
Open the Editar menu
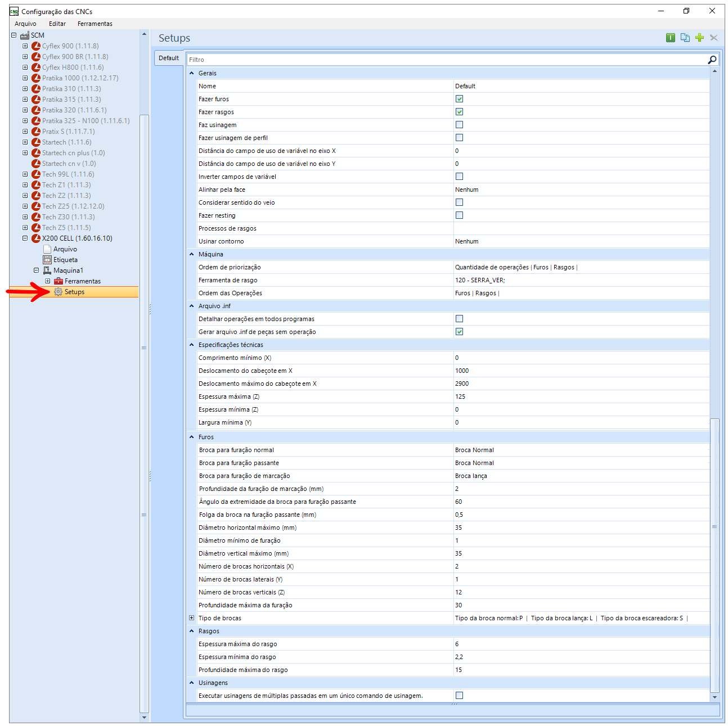tap(57, 24)
